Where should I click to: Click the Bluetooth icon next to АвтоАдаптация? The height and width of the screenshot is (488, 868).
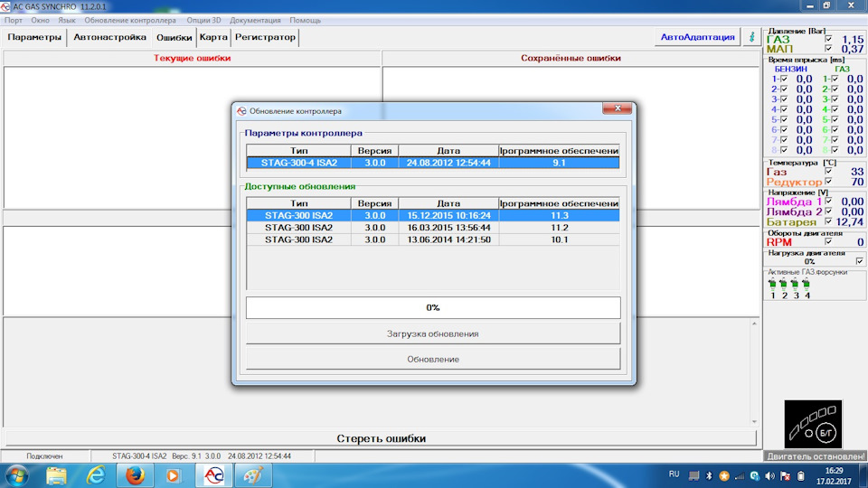click(751, 37)
